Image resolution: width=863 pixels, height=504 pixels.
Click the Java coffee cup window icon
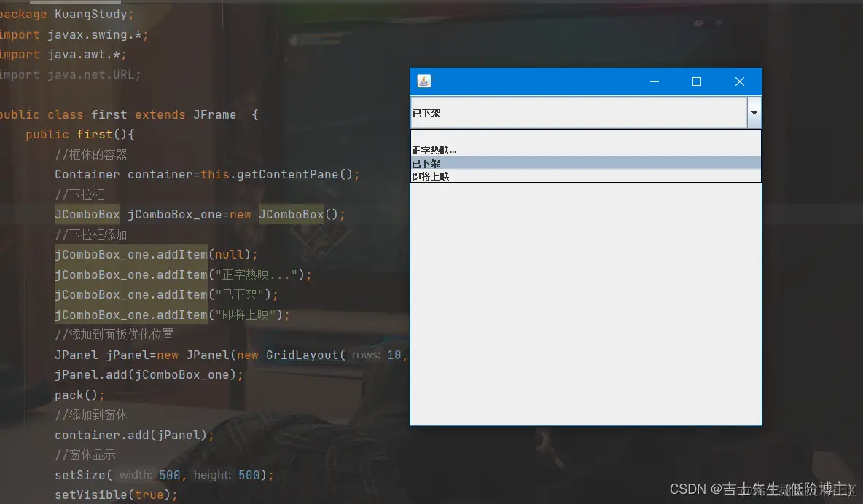[x=423, y=82]
